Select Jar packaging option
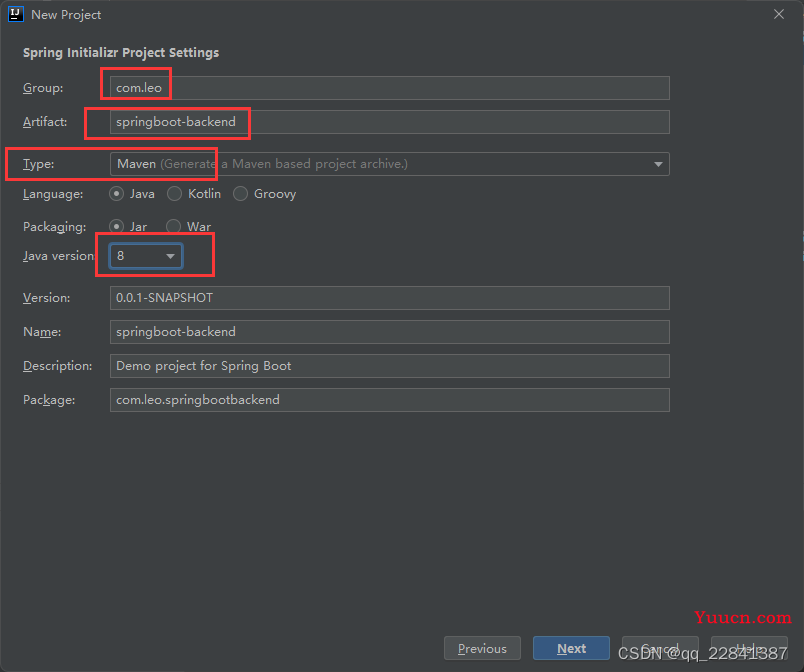The height and width of the screenshot is (672, 804). tap(117, 227)
